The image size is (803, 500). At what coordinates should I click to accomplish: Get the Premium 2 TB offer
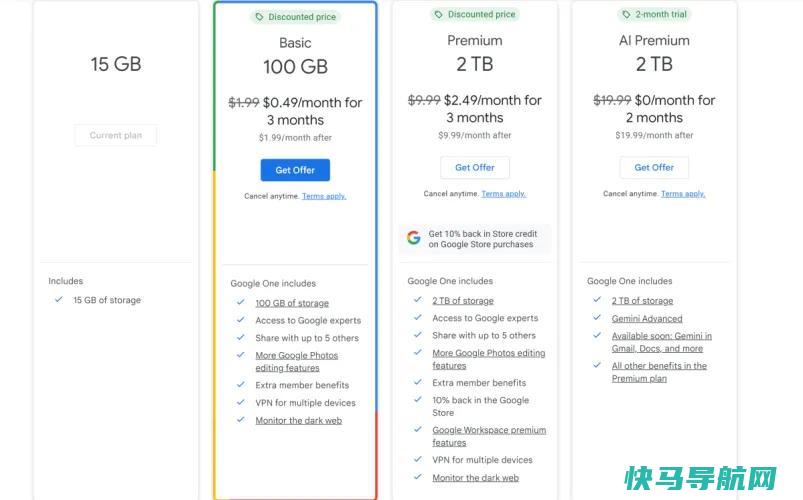click(475, 168)
